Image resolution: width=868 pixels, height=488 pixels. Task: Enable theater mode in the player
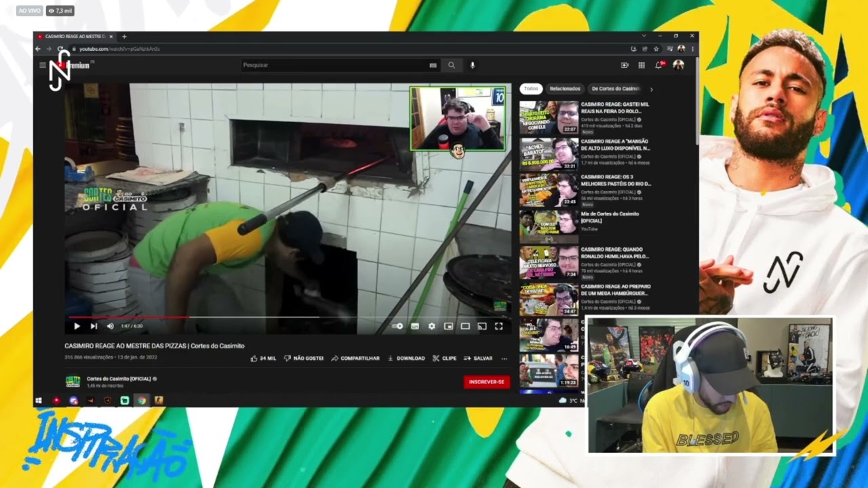point(465,326)
